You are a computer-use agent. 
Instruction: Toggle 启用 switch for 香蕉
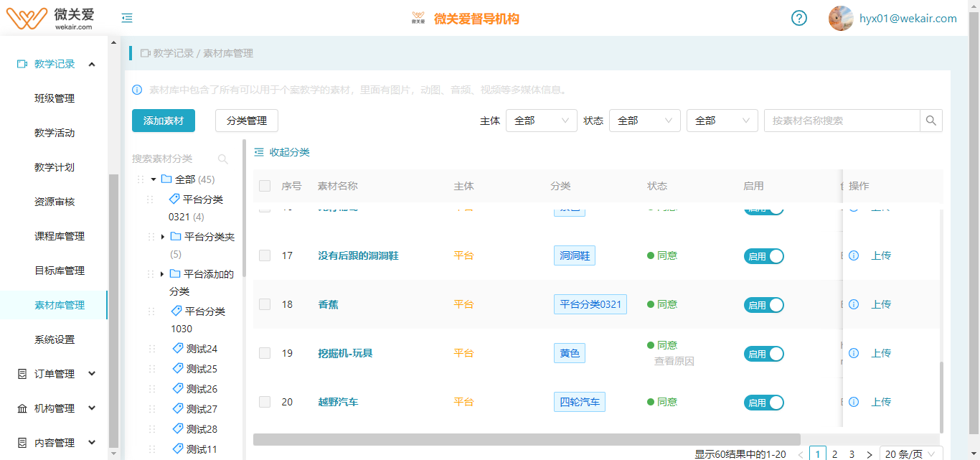[x=764, y=305]
